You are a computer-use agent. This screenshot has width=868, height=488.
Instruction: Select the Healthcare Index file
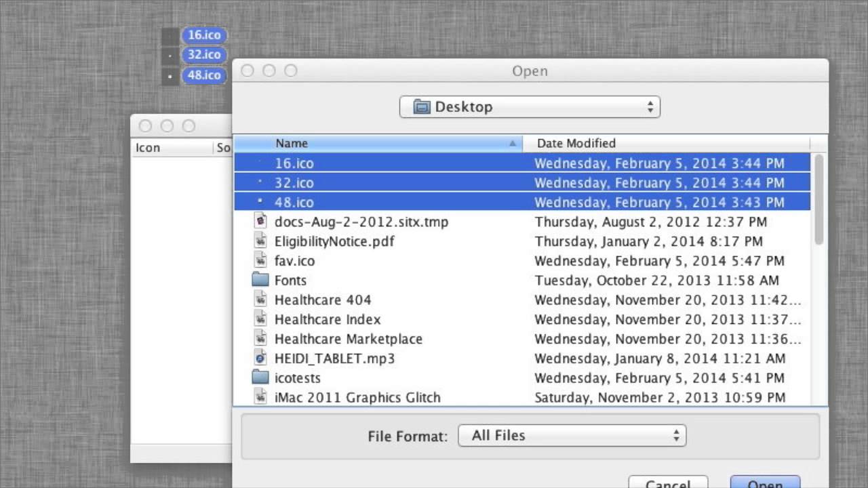tap(328, 319)
